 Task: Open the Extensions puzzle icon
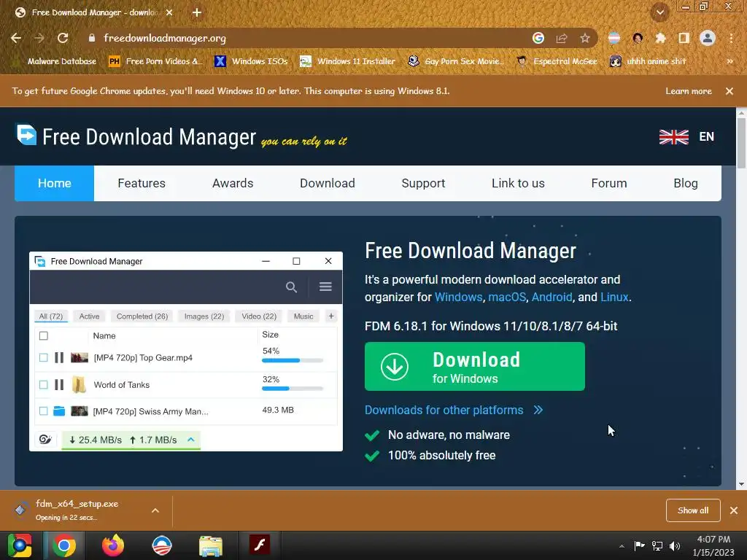tap(660, 38)
